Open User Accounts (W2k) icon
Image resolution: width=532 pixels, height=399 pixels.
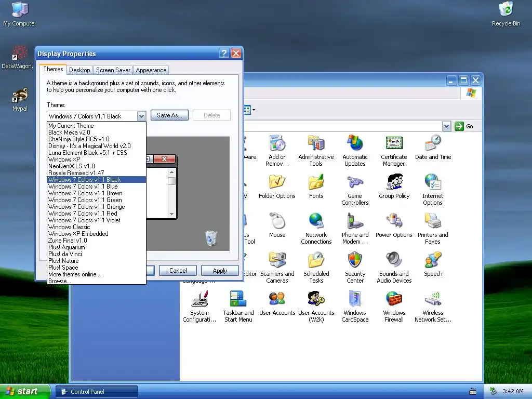(316, 299)
